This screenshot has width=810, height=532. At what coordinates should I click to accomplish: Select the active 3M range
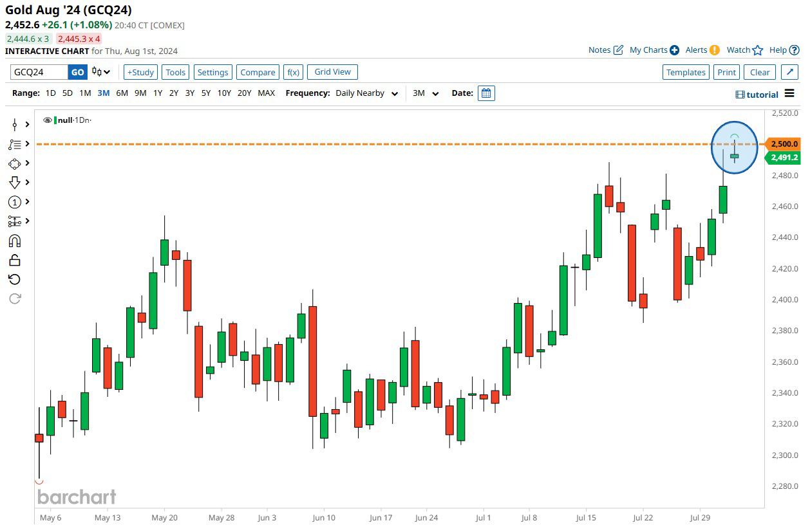pyautogui.click(x=104, y=93)
